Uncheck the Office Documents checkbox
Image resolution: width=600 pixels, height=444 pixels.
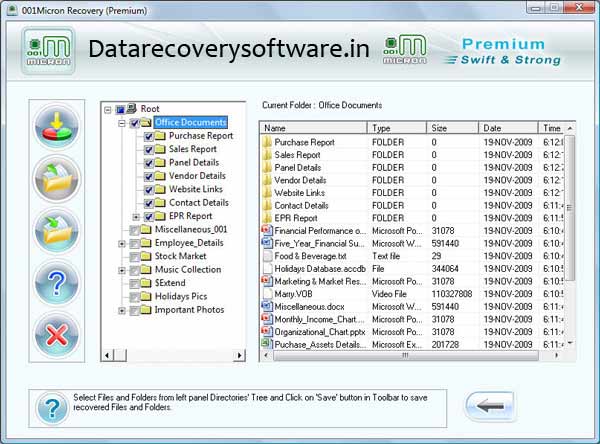point(134,123)
